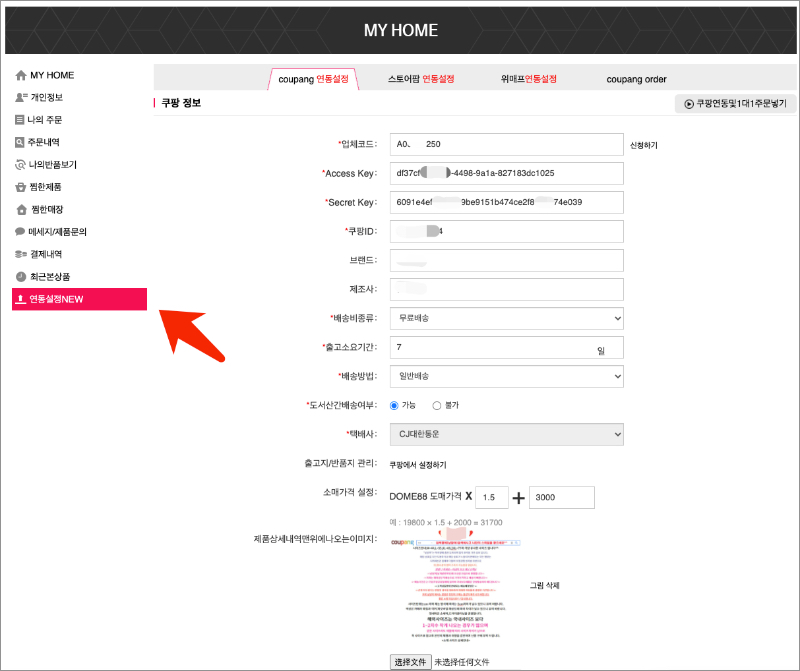Click the 쿠팡연동및1대1주문넣기 button
800x671 pixels.
(x=735, y=103)
